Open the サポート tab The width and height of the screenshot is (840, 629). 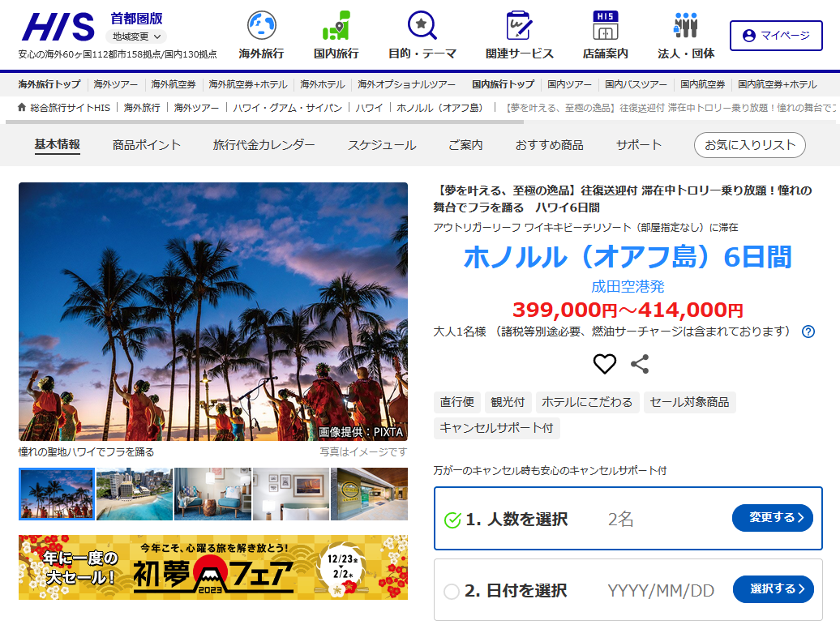point(639,145)
